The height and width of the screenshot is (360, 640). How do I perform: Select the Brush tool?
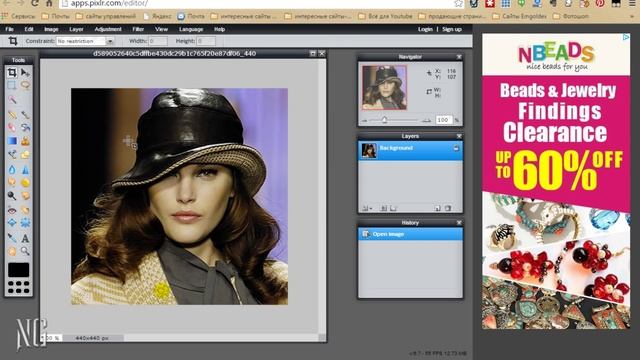(25, 115)
